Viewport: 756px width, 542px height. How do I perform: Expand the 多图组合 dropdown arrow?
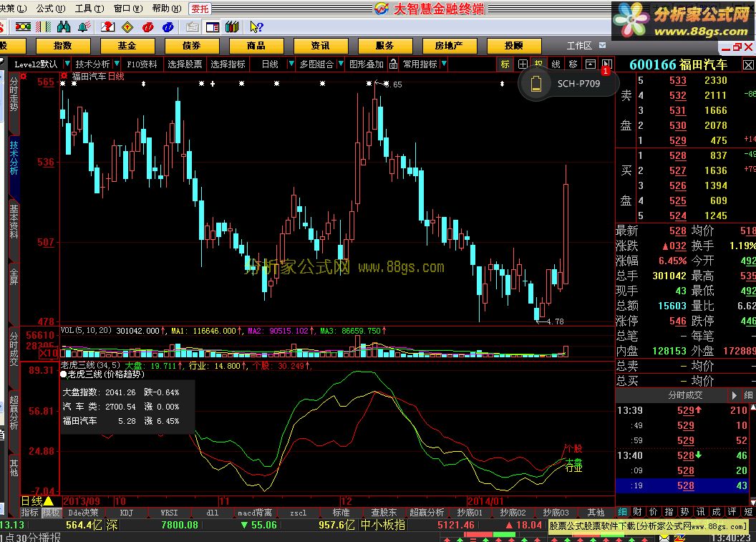(341, 64)
